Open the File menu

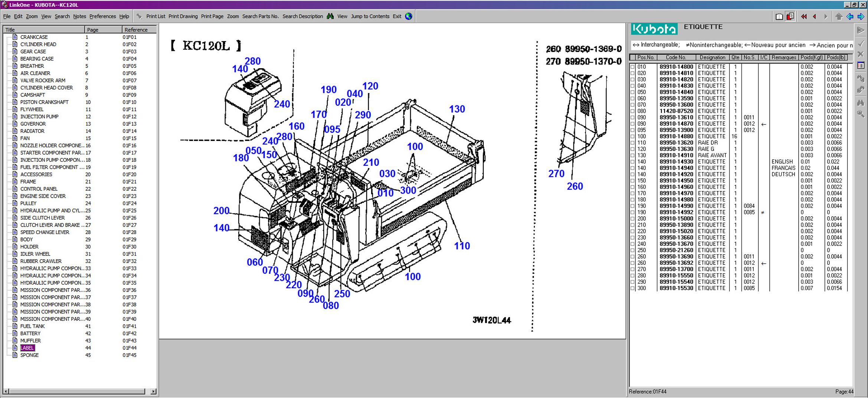[x=7, y=16]
